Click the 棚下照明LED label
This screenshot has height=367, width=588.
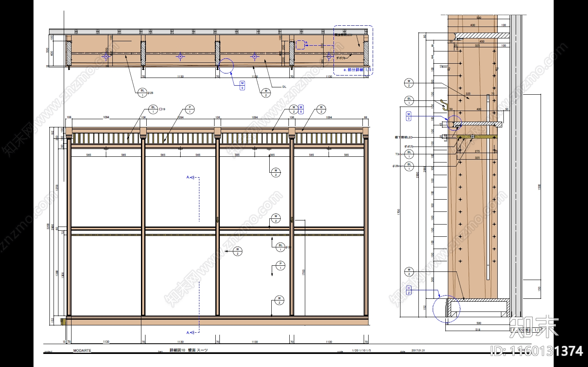(404, 138)
